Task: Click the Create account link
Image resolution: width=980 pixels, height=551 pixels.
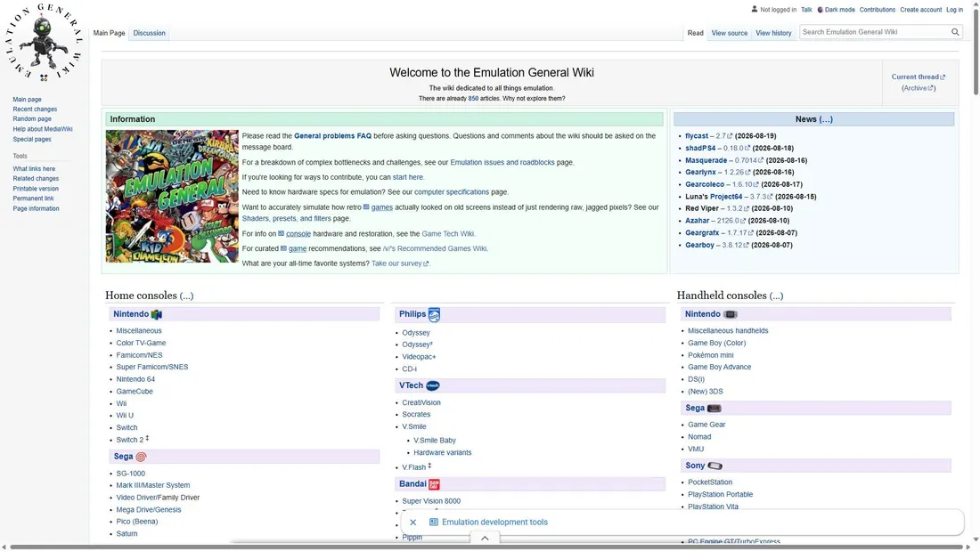Action: point(920,10)
